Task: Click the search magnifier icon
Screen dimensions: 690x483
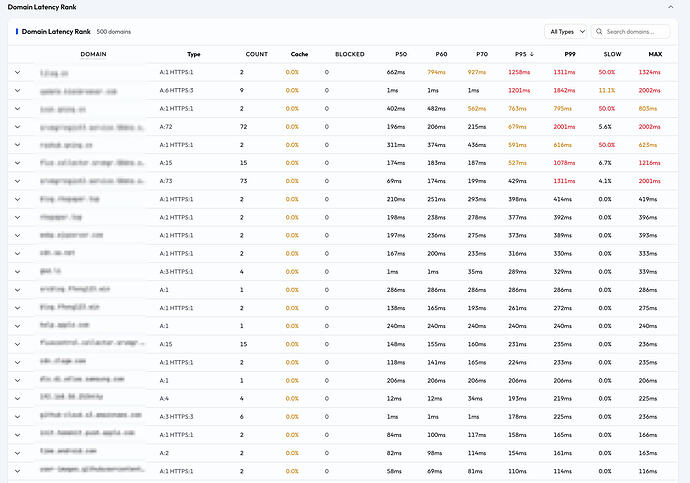Action: click(x=599, y=32)
